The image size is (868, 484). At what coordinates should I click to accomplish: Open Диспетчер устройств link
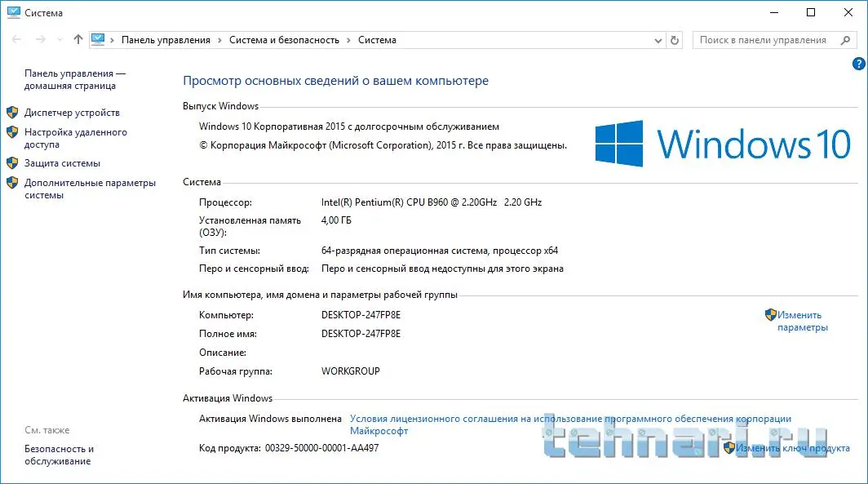click(x=72, y=113)
